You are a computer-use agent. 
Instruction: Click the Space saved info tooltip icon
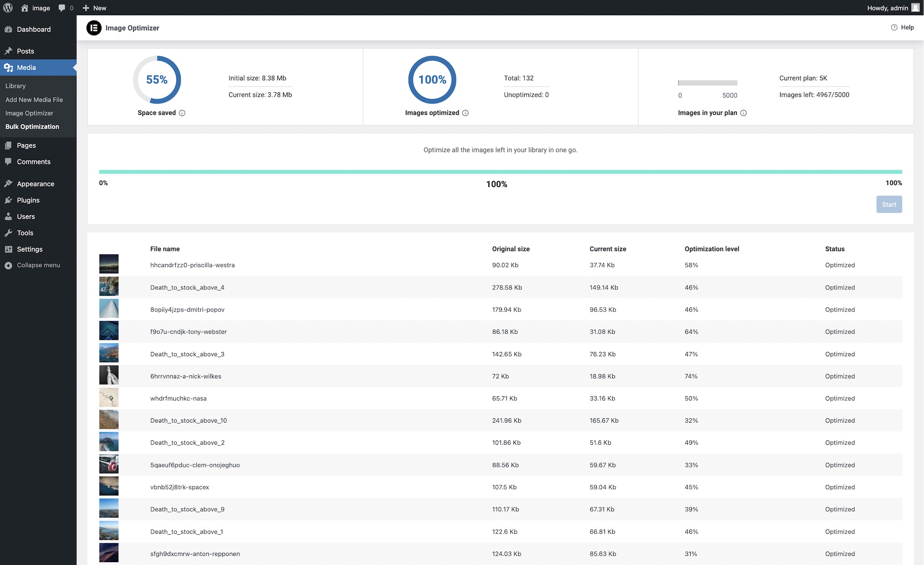[182, 112]
